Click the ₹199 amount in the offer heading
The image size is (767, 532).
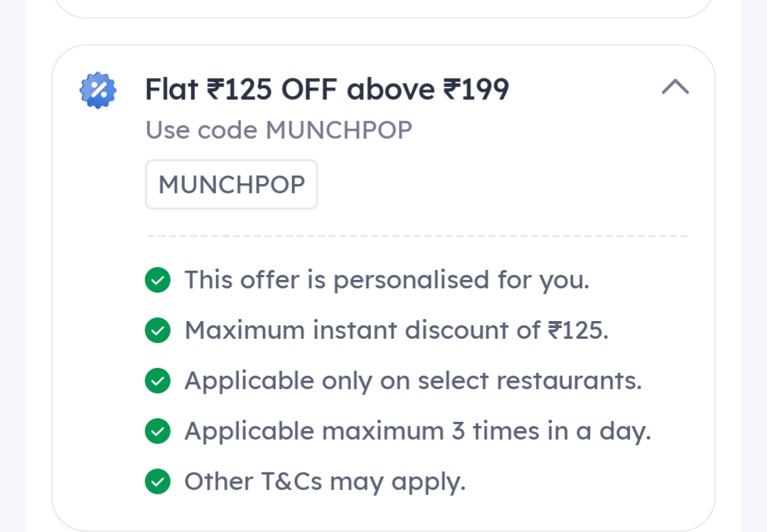tap(476, 89)
